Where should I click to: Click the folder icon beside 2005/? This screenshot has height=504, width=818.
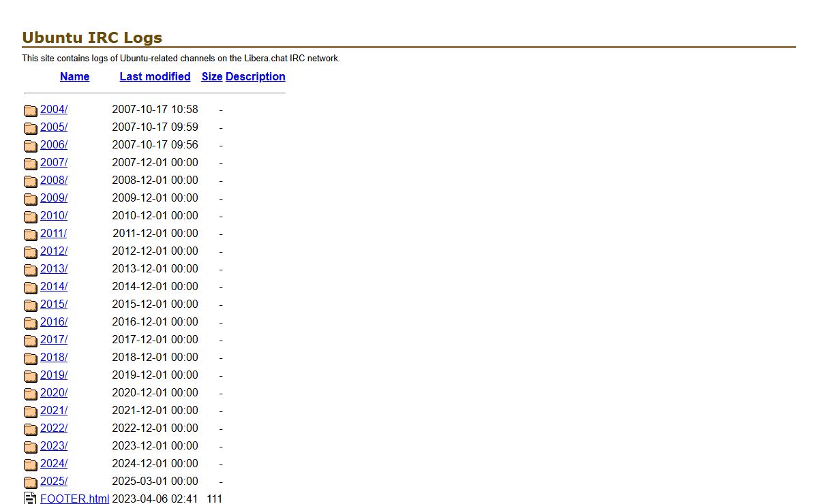pyautogui.click(x=31, y=128)
